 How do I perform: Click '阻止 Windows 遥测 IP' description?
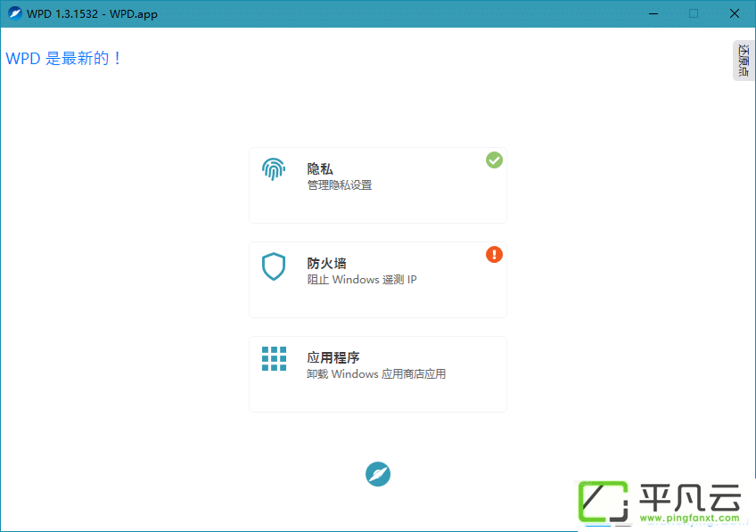(x=362, y=280)
